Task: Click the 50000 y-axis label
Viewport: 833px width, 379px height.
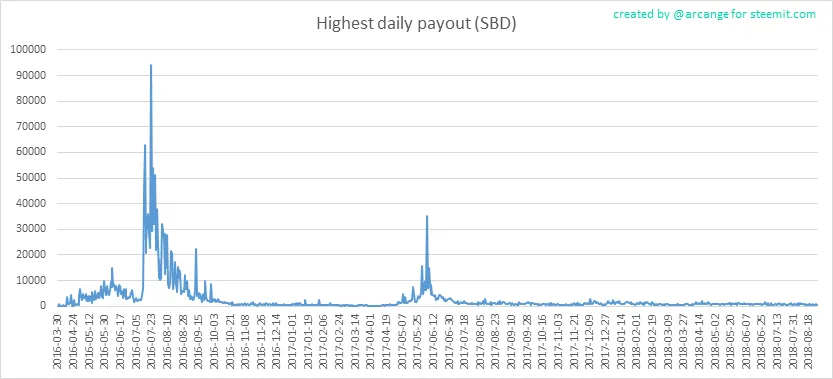Action: click(x=31, y=178)
